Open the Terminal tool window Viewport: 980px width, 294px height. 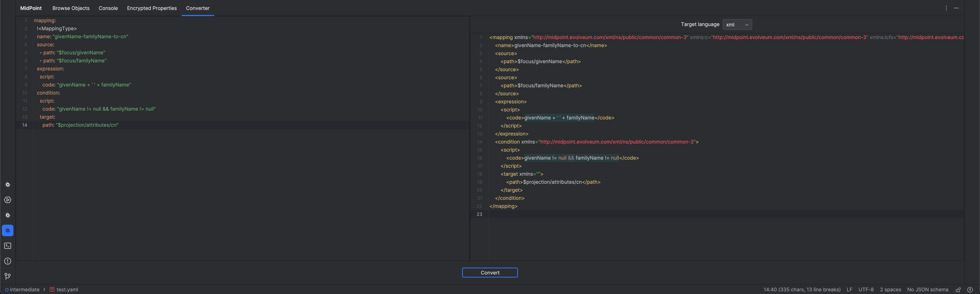[x=8, y=246]
